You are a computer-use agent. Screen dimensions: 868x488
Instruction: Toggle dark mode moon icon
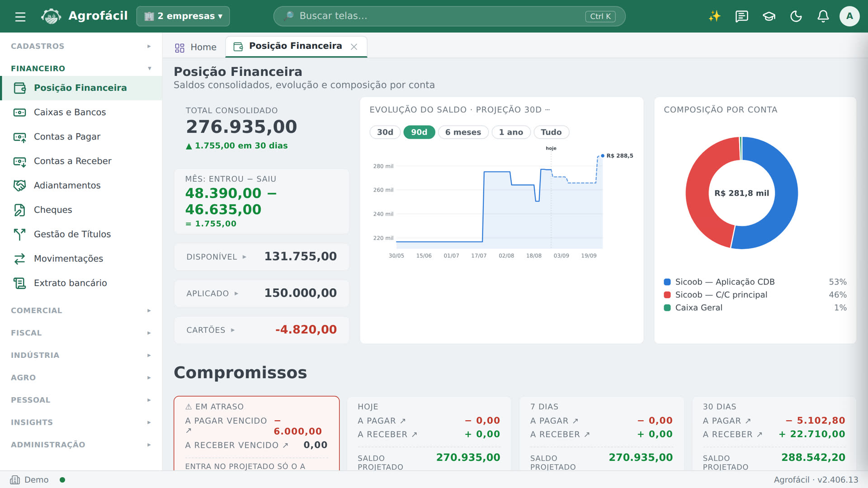tap(796, 16)
